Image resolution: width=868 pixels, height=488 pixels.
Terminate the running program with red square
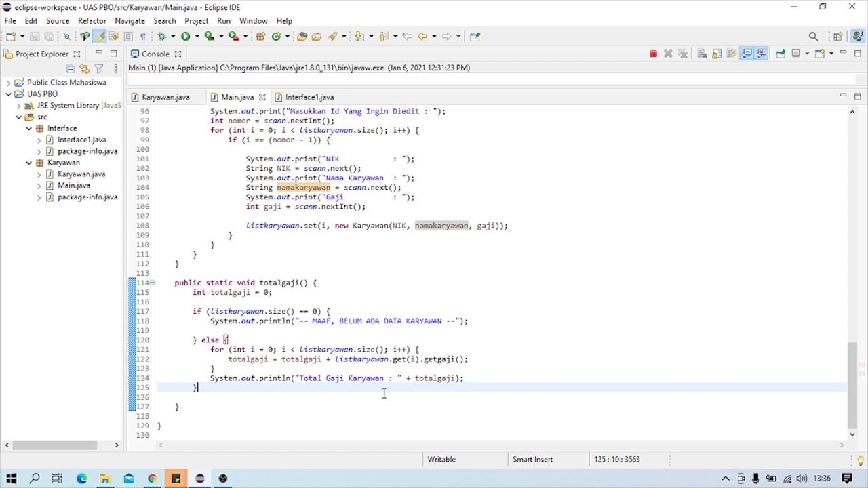coord(653,54)
